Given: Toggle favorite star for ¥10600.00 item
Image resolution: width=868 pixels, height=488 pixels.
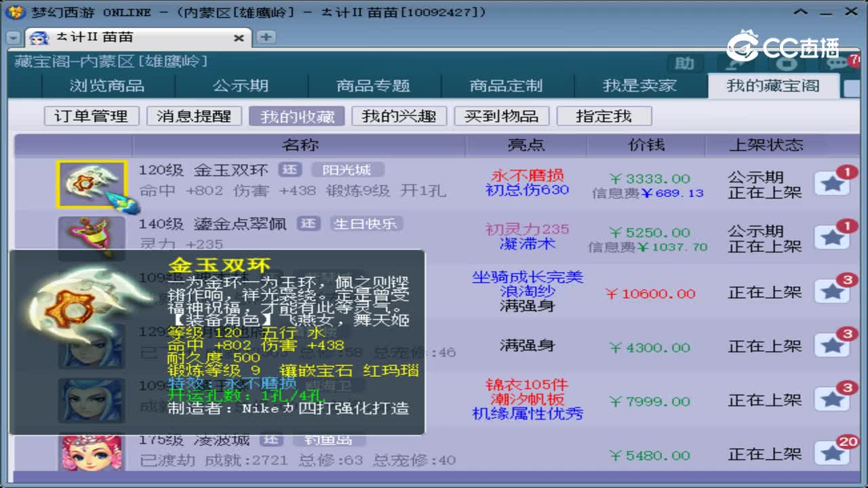Looking at the screenshot, I should pos(831,291).
